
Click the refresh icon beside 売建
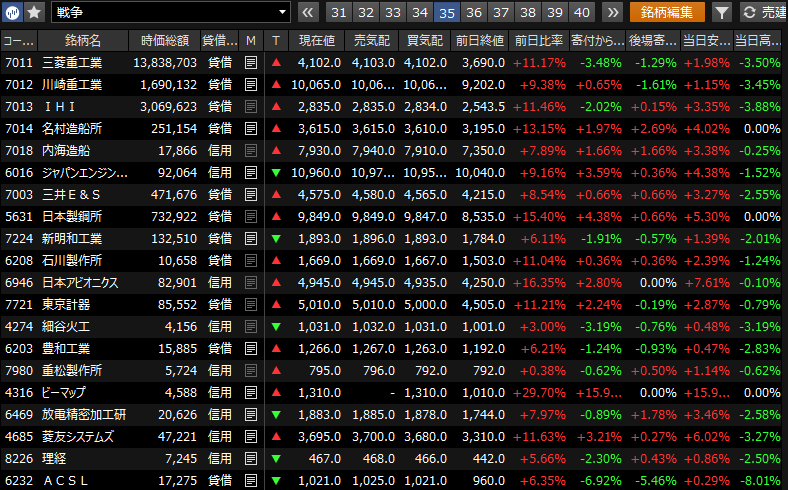click(x=749, y=12)
